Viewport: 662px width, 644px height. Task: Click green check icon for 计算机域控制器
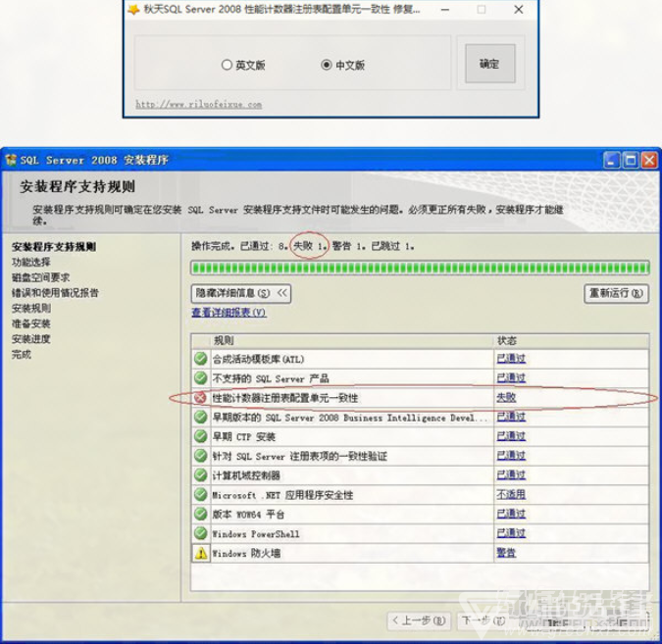point(200,475)
